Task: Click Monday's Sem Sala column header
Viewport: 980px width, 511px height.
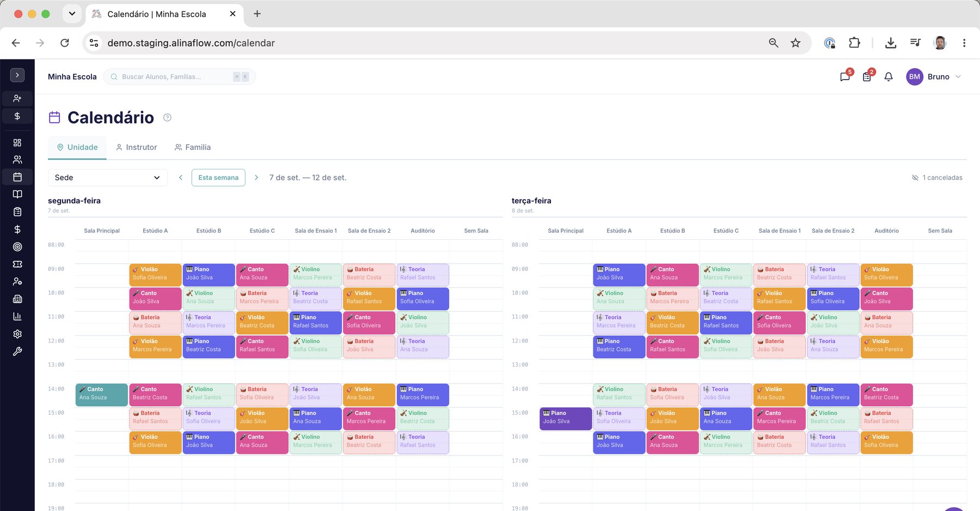Action: click(x=476, y=231)
